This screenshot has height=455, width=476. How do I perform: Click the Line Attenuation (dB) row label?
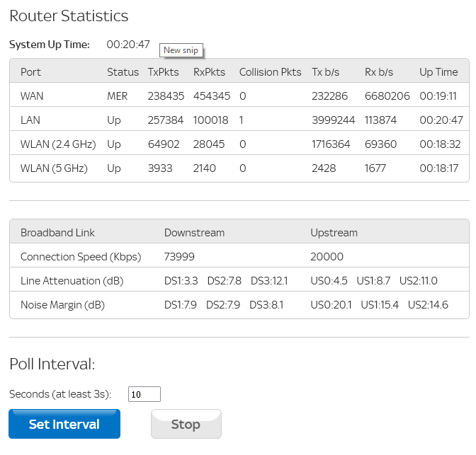point(72,281)
